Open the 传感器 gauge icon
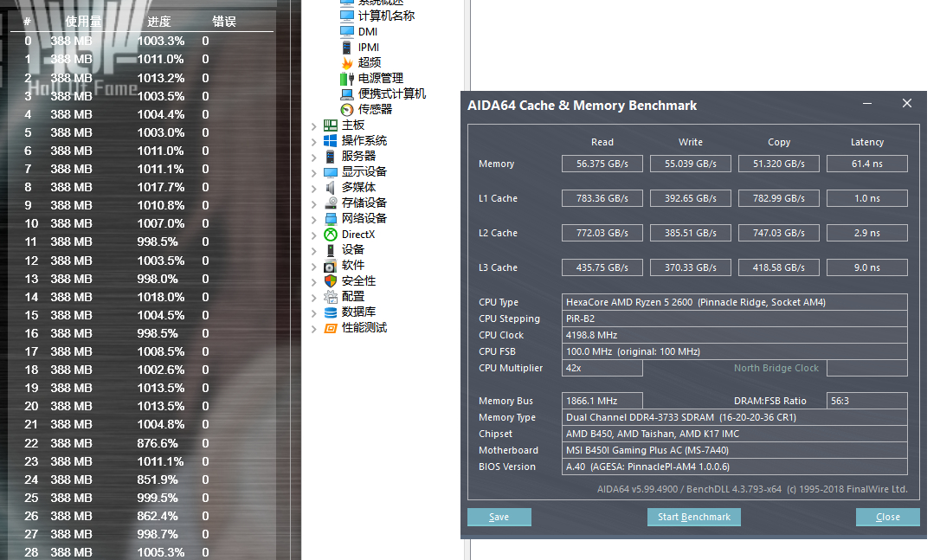Screen dimensions: 940x560 pos(347,109)
